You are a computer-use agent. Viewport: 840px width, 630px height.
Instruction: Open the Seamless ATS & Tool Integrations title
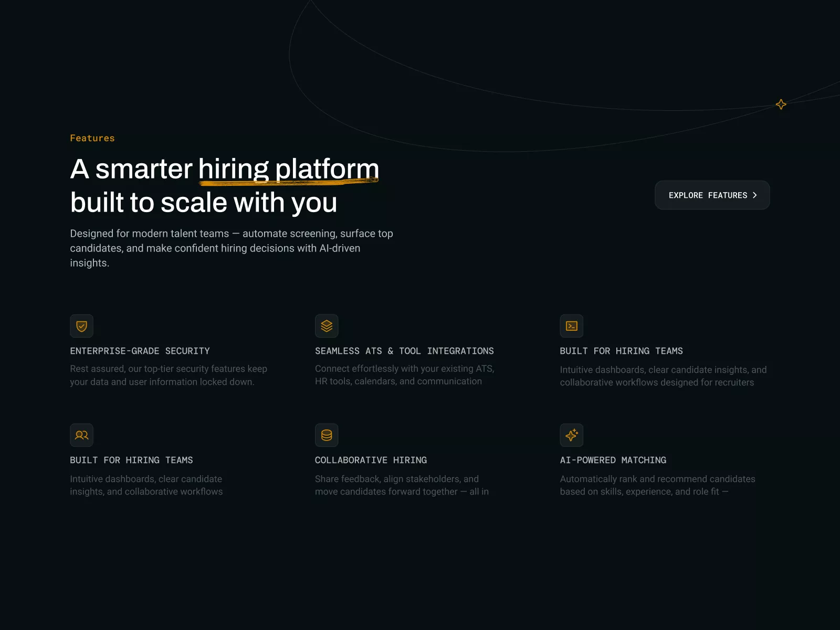coord(404,351)
